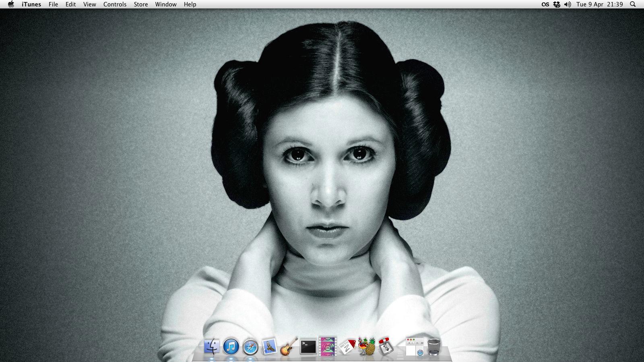Open the View menu
Viewport: 644px width, 362px height.
(x=90, y=4)
